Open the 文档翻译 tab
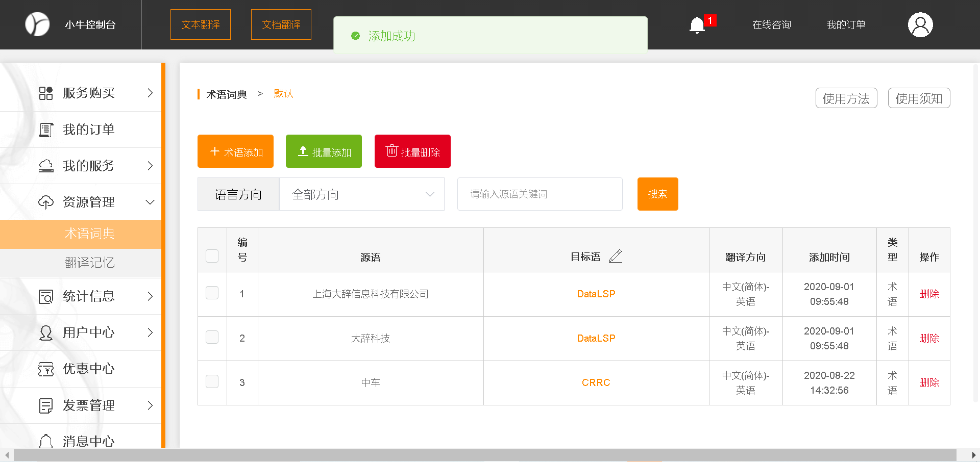Screen dimensions: 980x462 click(x=281, y=24)
